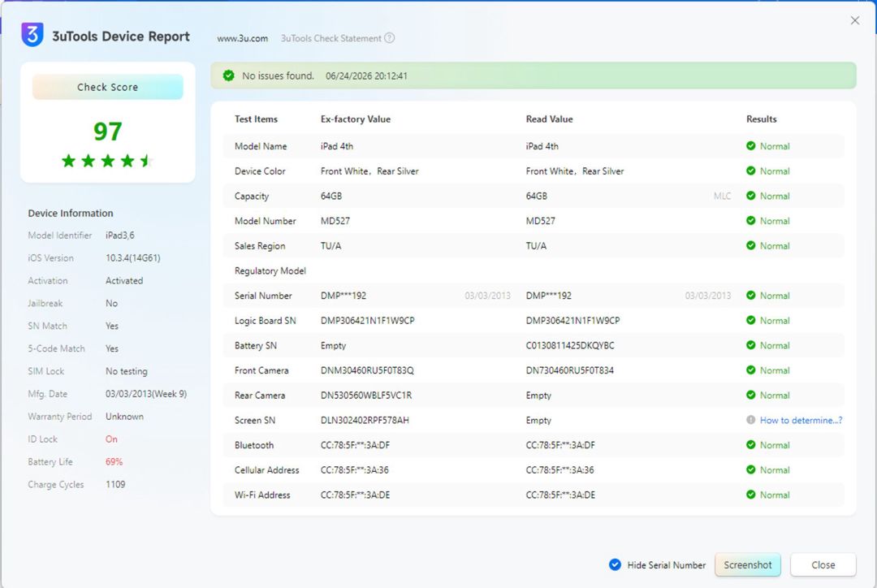
Task: Open the www.3u.com link
Action: point(242,39)
